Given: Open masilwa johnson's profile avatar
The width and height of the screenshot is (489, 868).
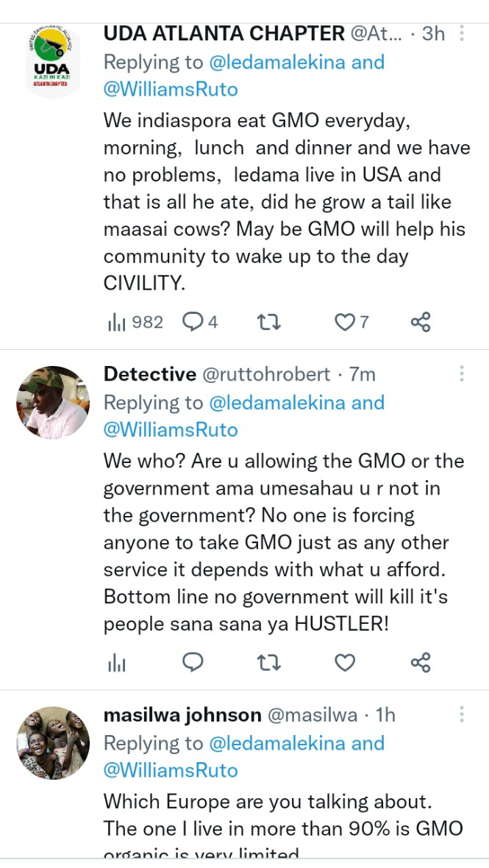Looking at the screenshot, I should (x=52, y=742).
